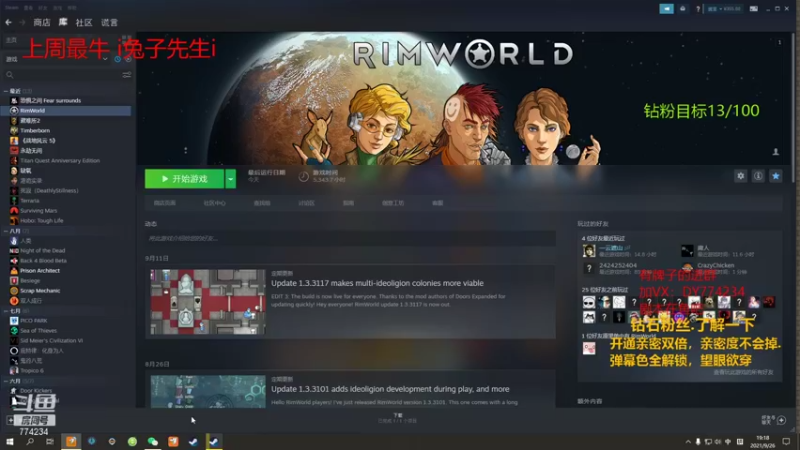The width and height of the screenshot is (800, 450).
Task: Toggle the ready-to-play filter beside the clock
Action: pyautogui.click(x=128, y=59)
